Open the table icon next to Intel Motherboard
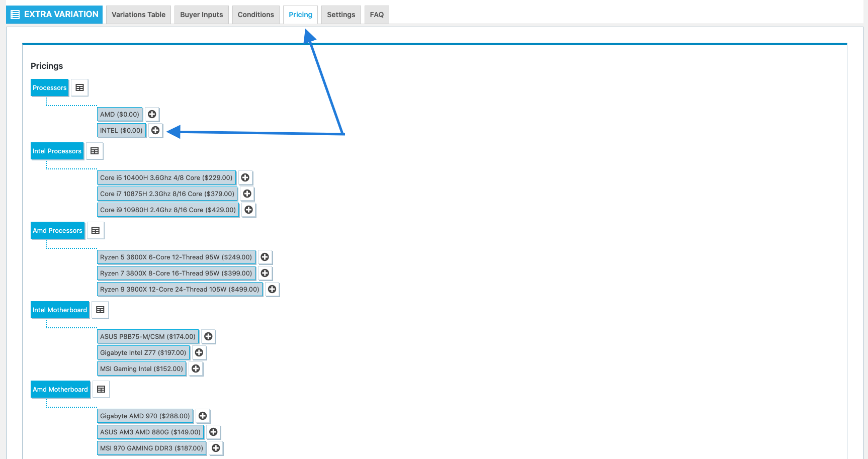Screen dimensions: 868x459 [x=100, y=310]
